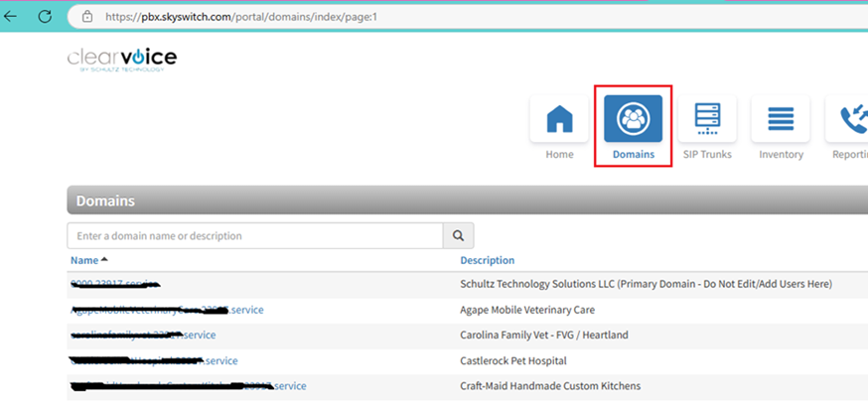The image size is (868, 406).
Task: Click the magnifier search button
Action: pyautogui.click(x=458, y=236)
